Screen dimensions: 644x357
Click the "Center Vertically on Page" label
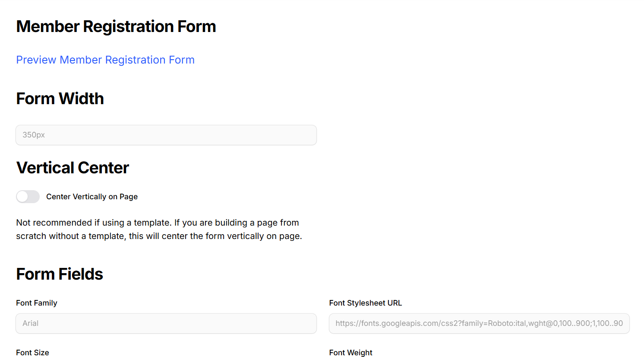pyautogui.click(x=92, y=197)
